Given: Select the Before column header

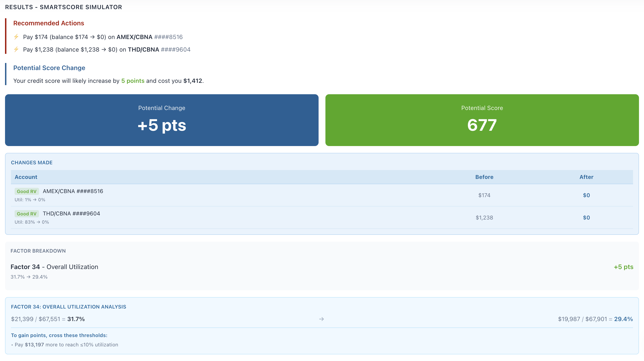Looking at the screenshot, I should [484, 177].
